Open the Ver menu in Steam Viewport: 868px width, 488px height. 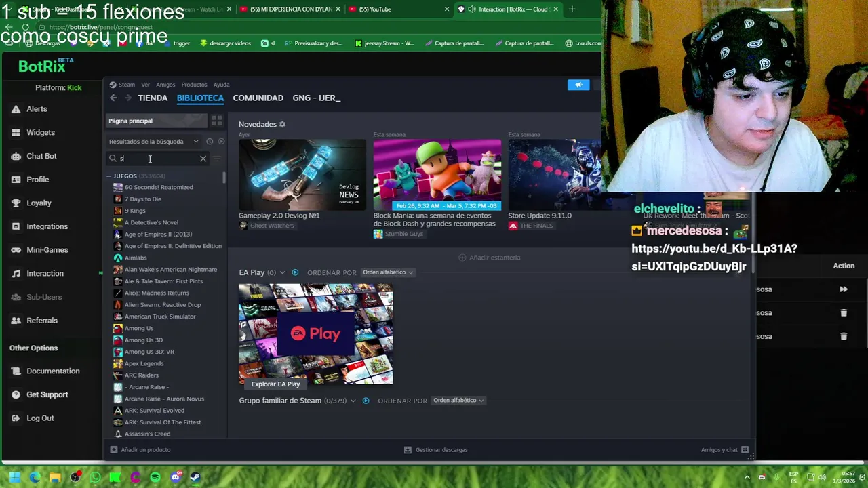coord(145,85)
